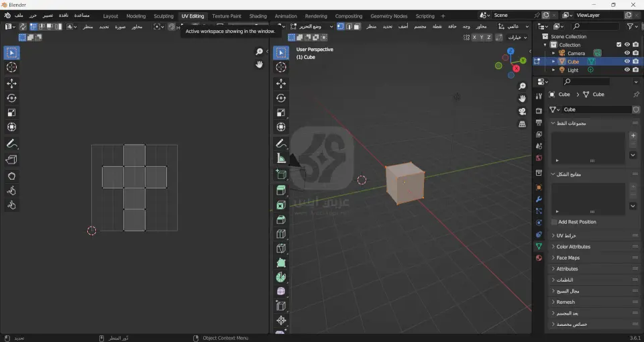Select the Grab tool in UV editor
The height and width of the screenshot is (342, 644).
[11, 176]
